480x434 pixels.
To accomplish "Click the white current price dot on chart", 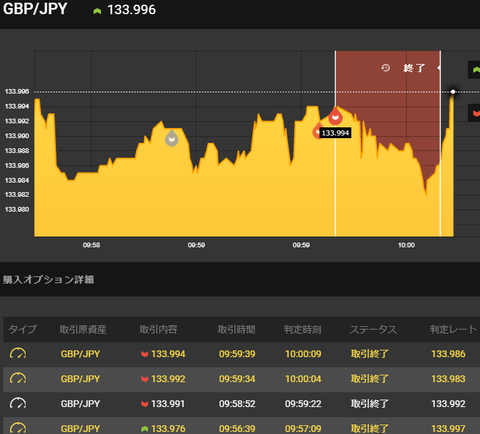I will (x=453, y=92).
